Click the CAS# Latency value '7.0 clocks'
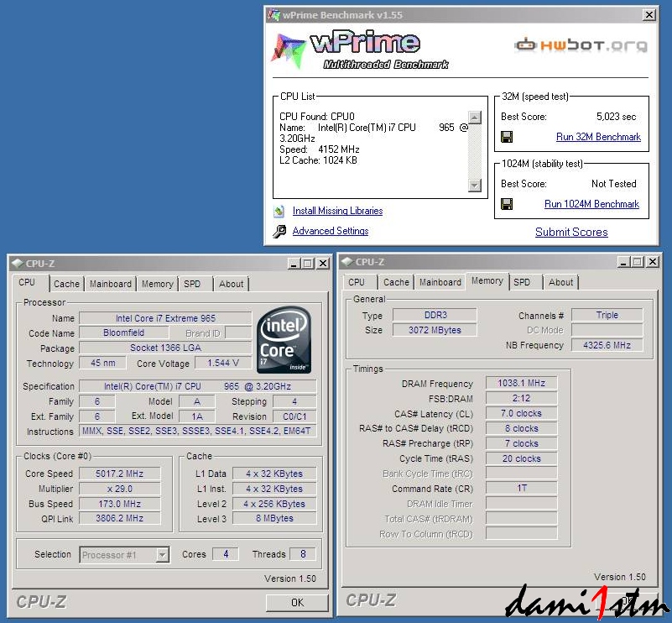 (522, 413)
